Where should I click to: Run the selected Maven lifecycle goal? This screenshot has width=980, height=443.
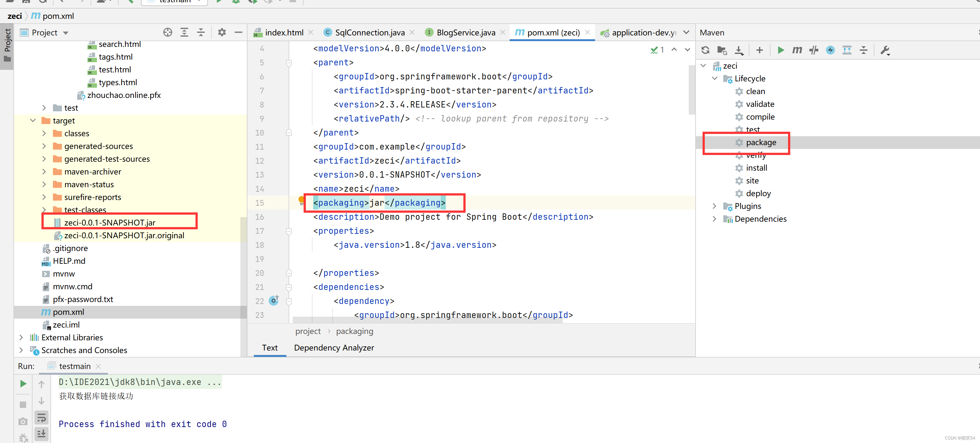pyautogui.click(x=781, y=50)
